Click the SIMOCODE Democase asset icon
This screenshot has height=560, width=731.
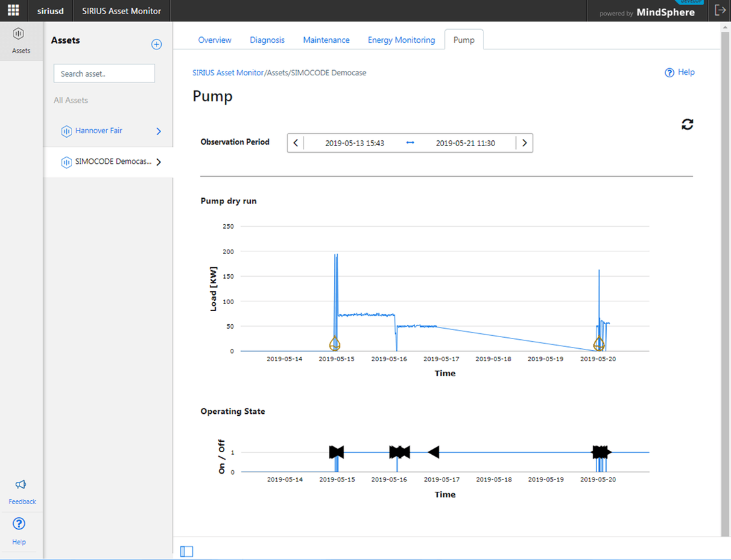coord(66,162)
